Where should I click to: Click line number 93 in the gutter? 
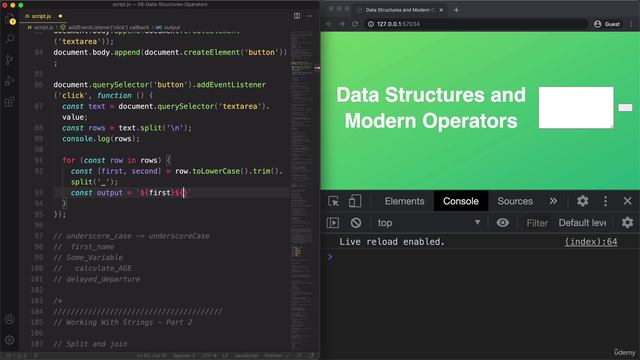point(39,193)
